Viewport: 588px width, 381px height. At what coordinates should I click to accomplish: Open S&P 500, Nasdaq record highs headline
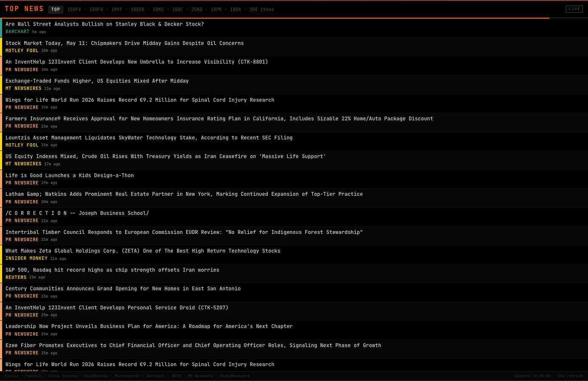(x=112, y=270)
